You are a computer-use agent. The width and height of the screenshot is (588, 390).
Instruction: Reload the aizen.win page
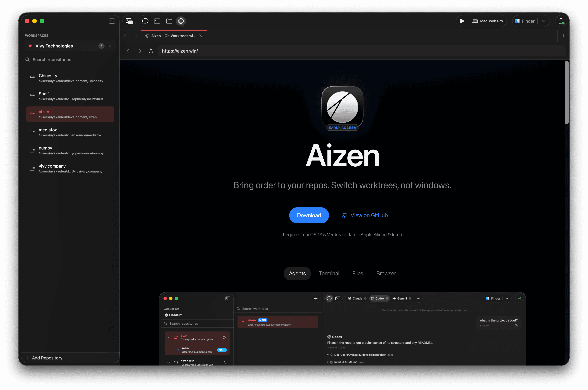point(151,51)
